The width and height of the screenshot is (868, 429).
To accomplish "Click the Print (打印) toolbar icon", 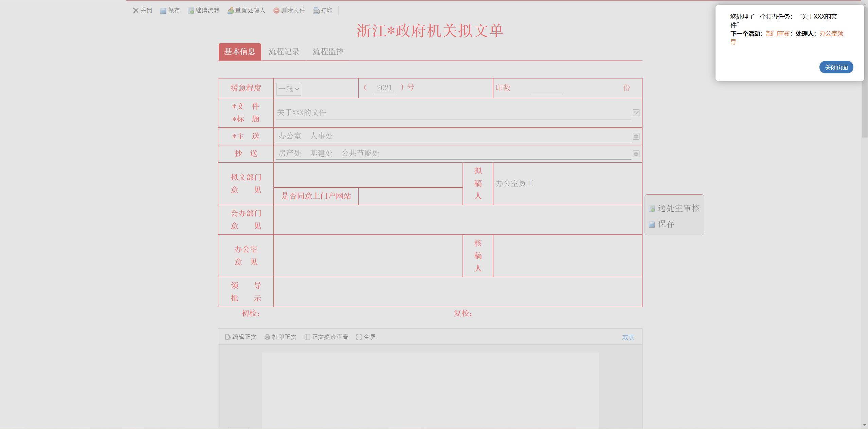I will point(316,11).
